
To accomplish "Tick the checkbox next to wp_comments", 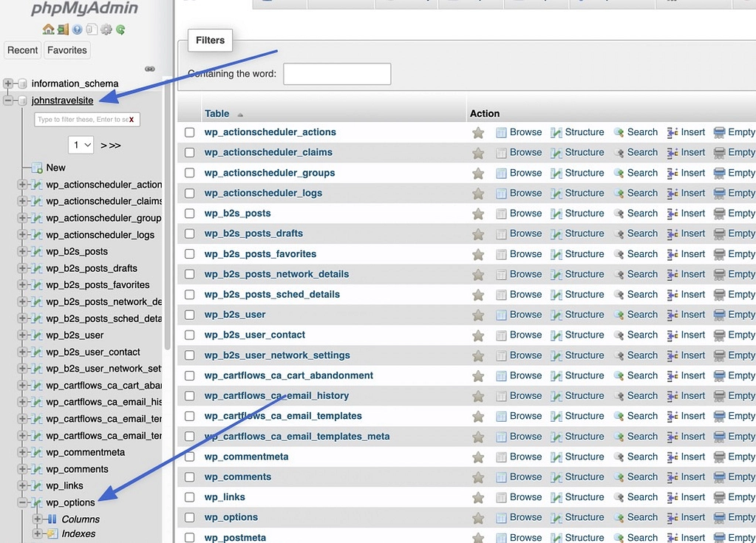I will (189, 477).
